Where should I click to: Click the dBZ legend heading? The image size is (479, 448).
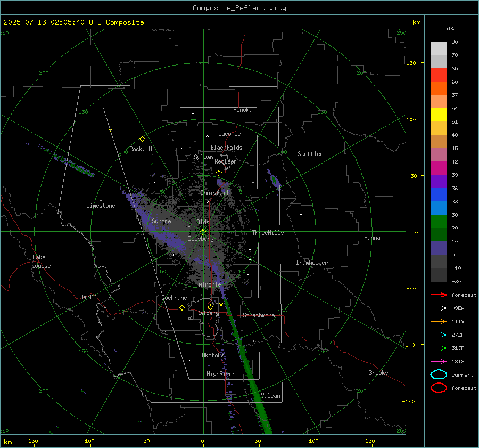coord(451,28)
